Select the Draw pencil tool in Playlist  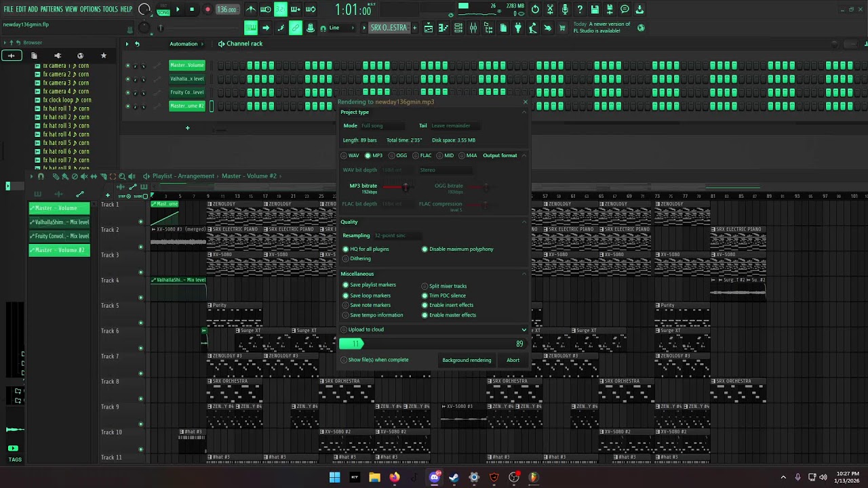pyautogui.click(x=56, y=176)
